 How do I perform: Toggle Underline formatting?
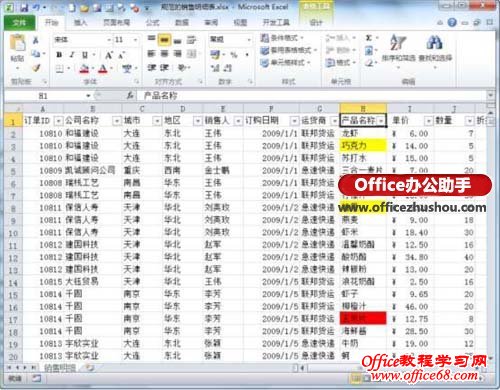[x=85, y=55]
